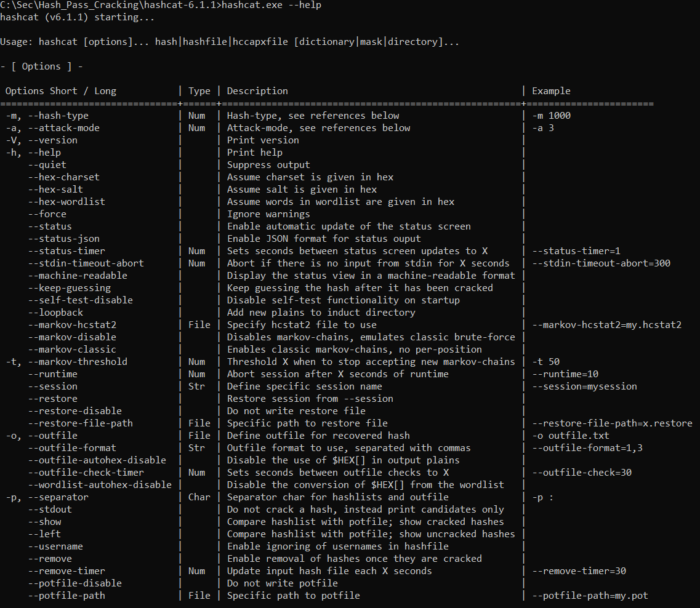Click the "--restore-file-path=x.restore" example
The height and width of the screenshot is (608, 700).
click(x=612, y=423)
